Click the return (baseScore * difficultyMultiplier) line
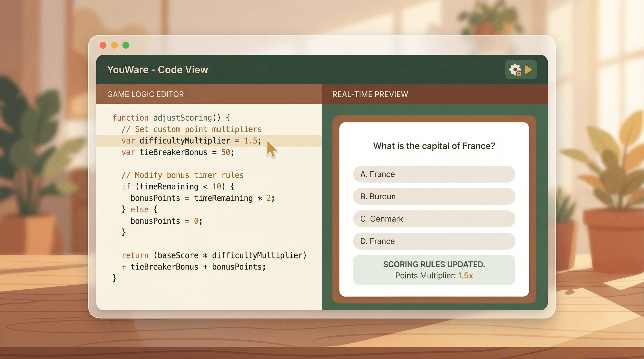 (x=214, y=255)
